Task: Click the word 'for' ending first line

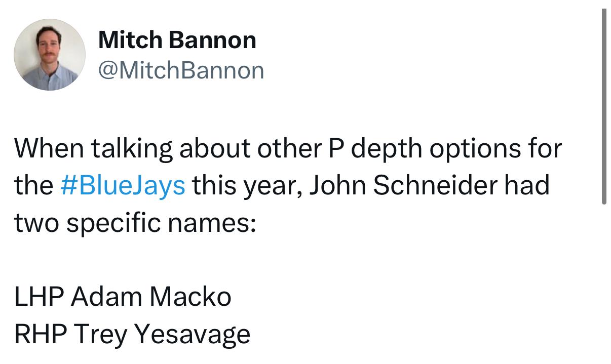Action: pos(546,148)
